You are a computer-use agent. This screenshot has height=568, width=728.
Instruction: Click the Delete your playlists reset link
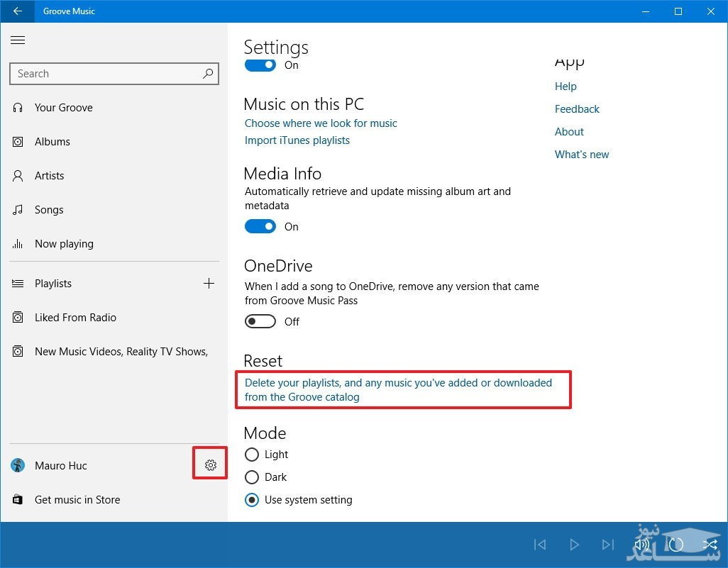(x=398, y=389)
